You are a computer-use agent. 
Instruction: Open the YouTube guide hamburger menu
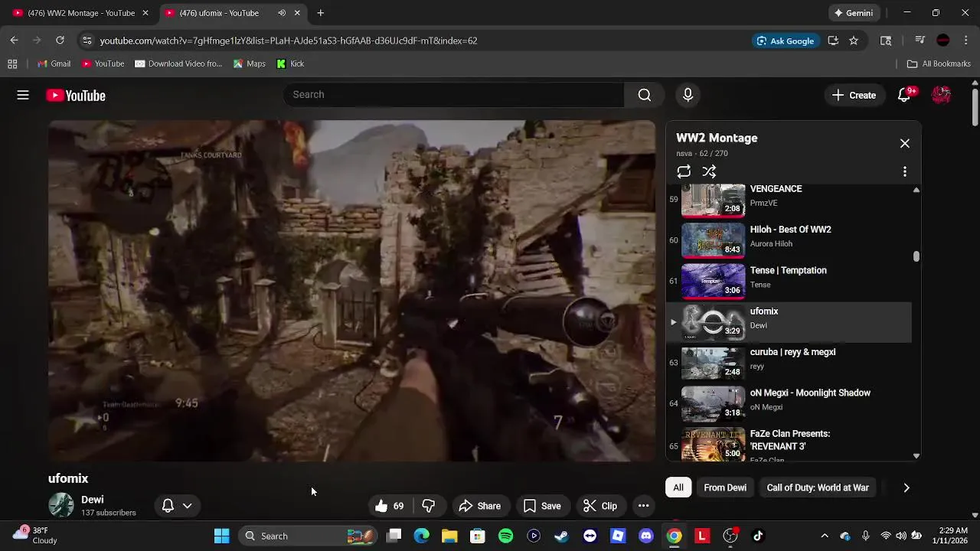[x=23, y=95]
